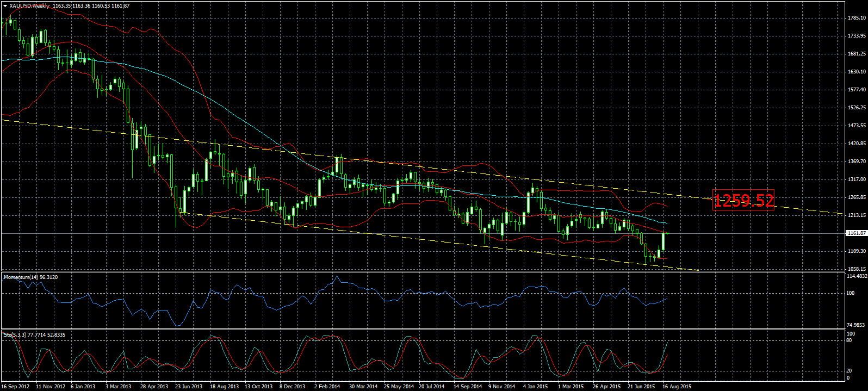Click the Sto(5,3,3) stochastic indicator label
Screen dimensions: 868x391
point(34,334)
